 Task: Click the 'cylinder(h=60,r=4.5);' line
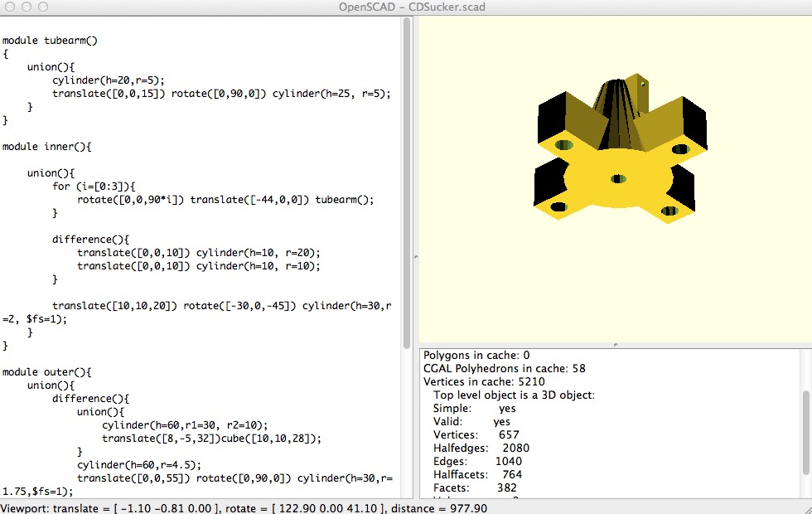[139, 465]
